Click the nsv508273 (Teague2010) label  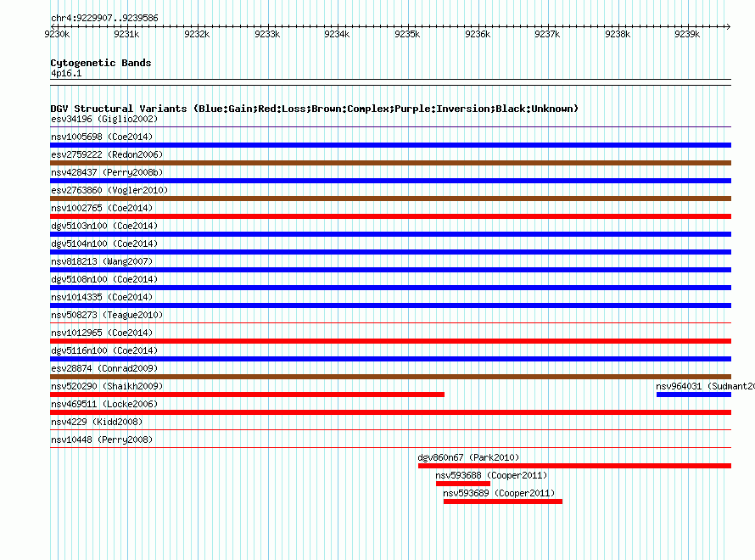tap(107, 315)
